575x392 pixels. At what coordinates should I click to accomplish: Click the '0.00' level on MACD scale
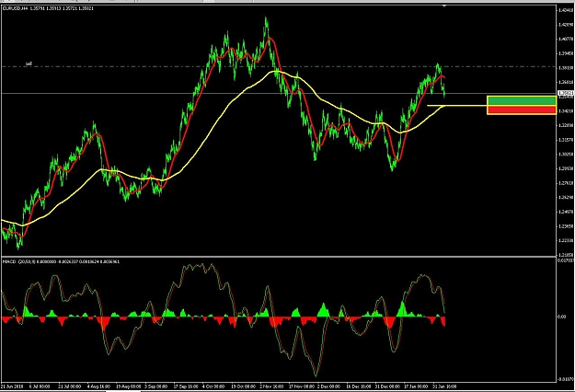coord(562,317)
